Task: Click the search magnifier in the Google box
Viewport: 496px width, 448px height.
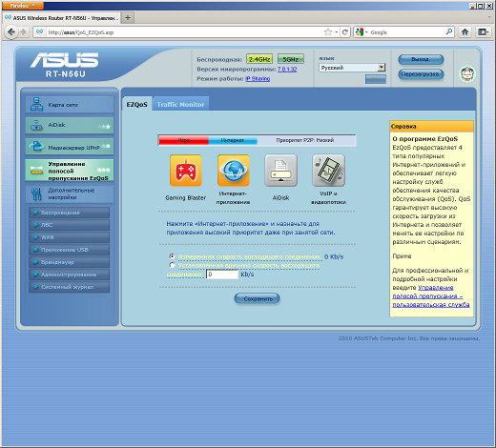Action: coord(449,31)
